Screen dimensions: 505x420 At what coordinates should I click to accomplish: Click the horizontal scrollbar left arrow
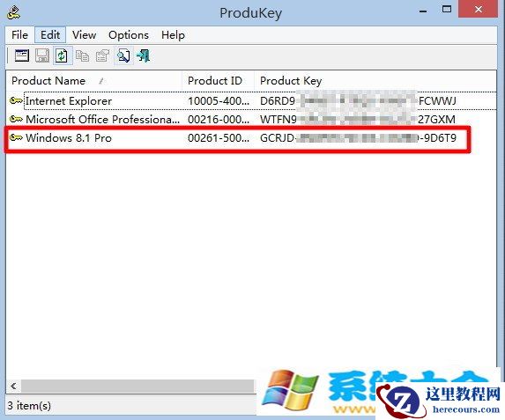click(13, 386)
